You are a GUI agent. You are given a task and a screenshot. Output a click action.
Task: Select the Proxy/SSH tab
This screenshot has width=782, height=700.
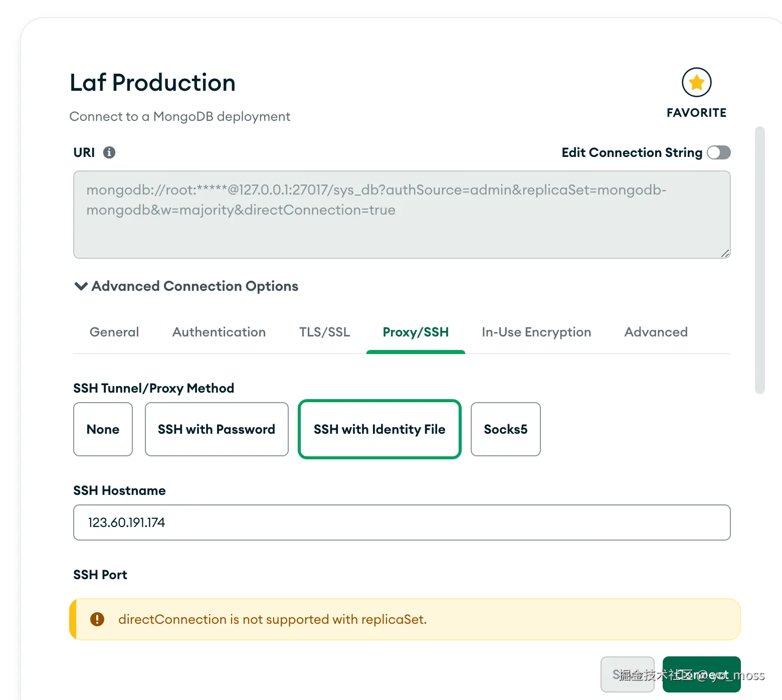point(416,332)
